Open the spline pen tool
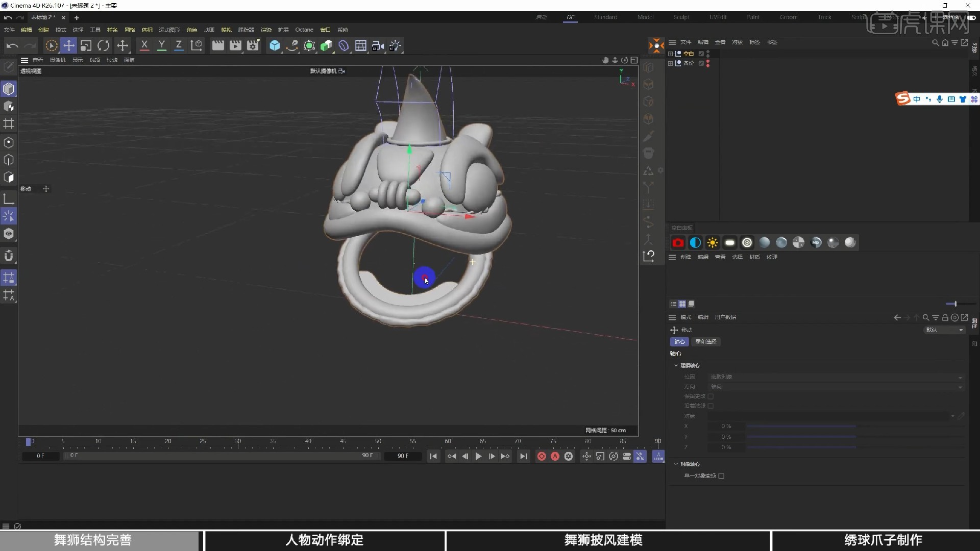The image size is (980, 551). click(x=292, y=46)
